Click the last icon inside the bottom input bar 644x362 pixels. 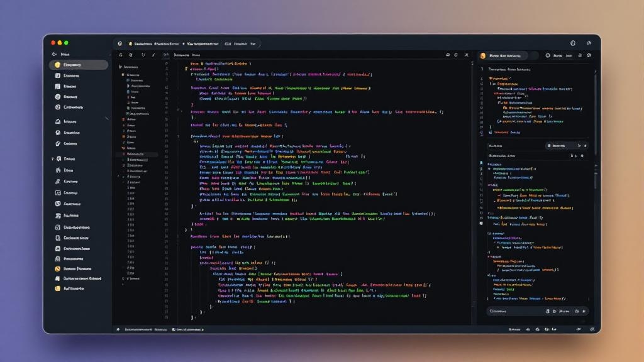pos(584,312)
